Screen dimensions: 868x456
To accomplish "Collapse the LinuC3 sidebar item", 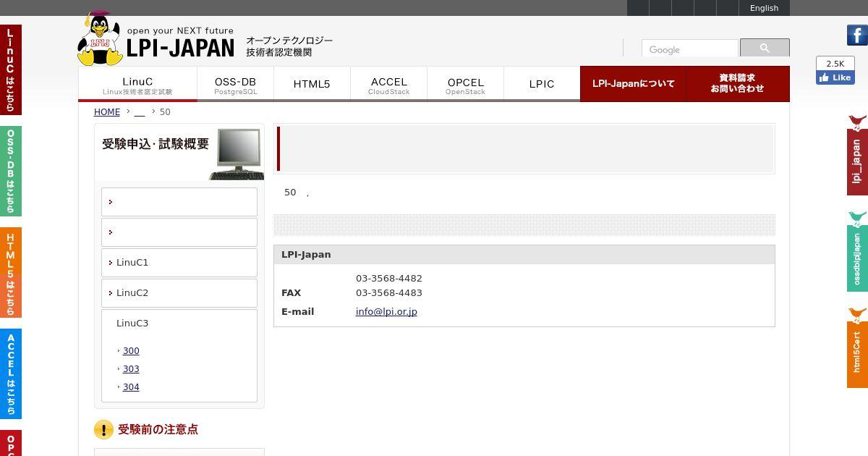I will coord(132,324).
